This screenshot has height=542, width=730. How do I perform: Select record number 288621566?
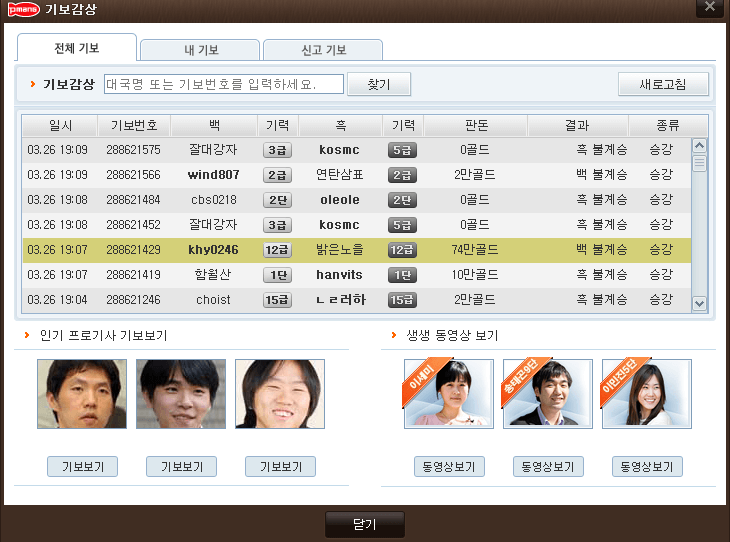[357, 175]
